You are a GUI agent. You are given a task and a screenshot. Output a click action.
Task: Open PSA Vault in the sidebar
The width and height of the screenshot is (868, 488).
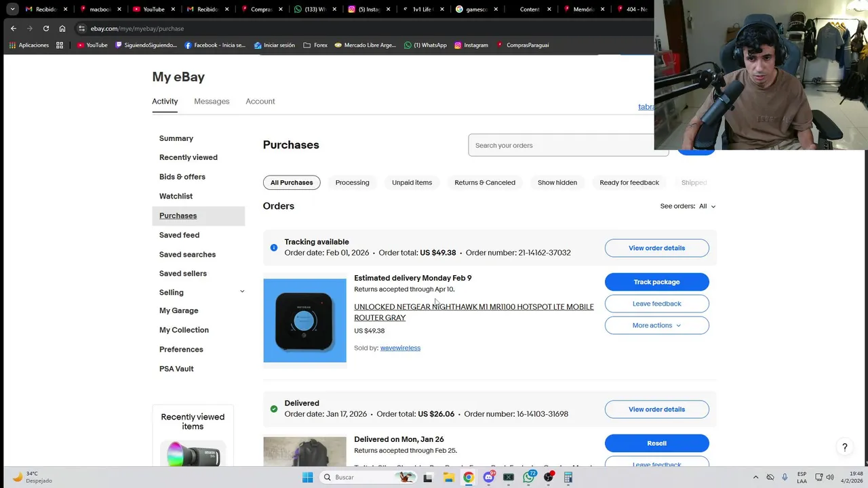point(176,369)
